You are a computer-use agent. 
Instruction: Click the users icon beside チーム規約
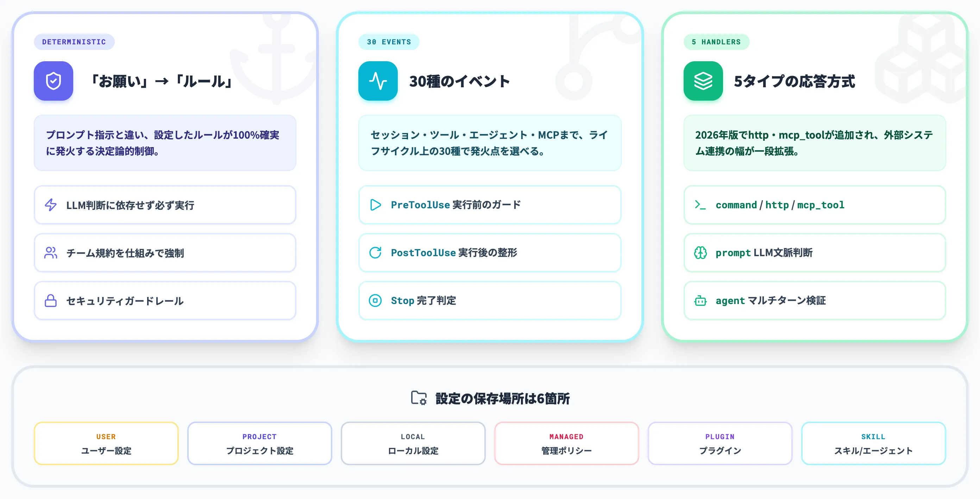(51, 253)
